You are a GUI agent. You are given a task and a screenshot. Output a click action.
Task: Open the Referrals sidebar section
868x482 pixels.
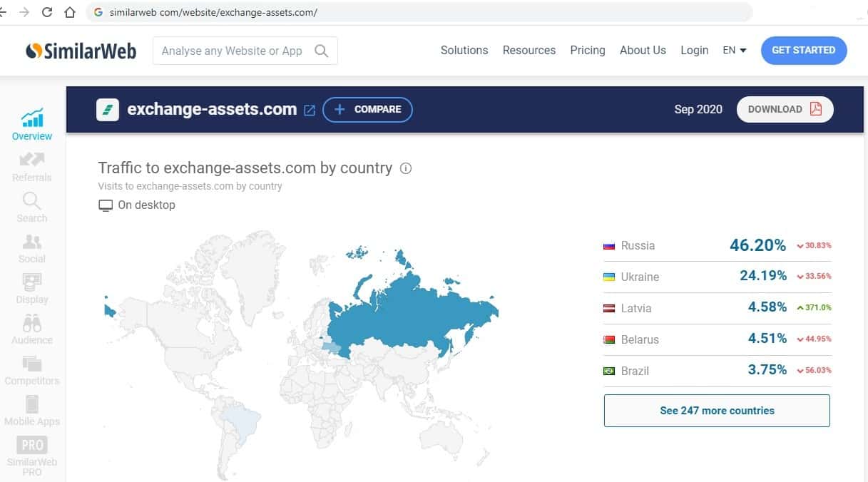(x=32, y=166)
